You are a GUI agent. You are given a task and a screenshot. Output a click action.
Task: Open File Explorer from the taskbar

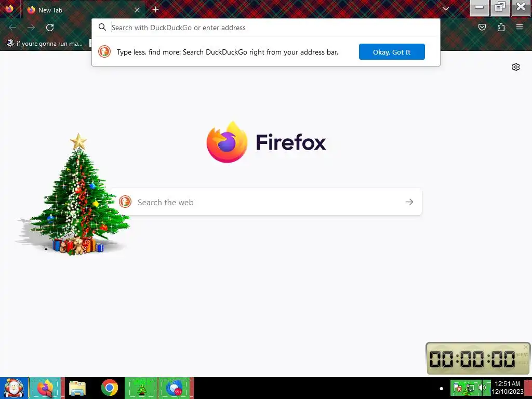(77, 389)
